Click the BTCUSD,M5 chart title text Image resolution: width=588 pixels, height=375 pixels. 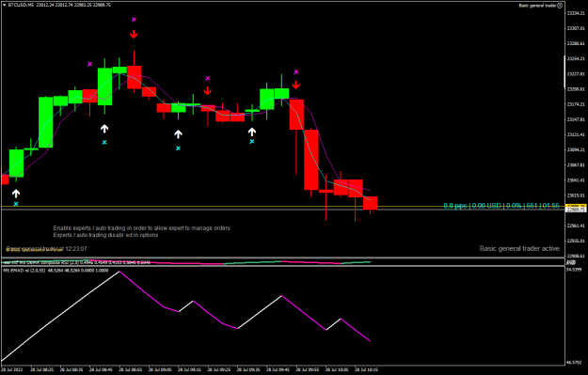click(21, 6)
